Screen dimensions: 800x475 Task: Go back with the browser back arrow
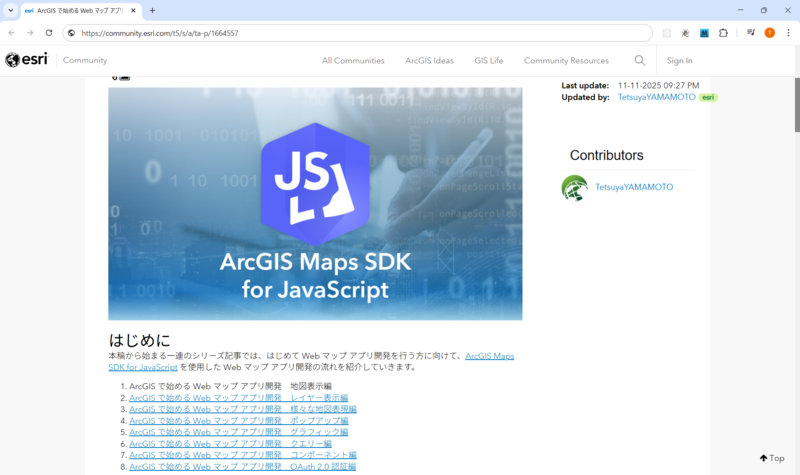coord(11,33)
